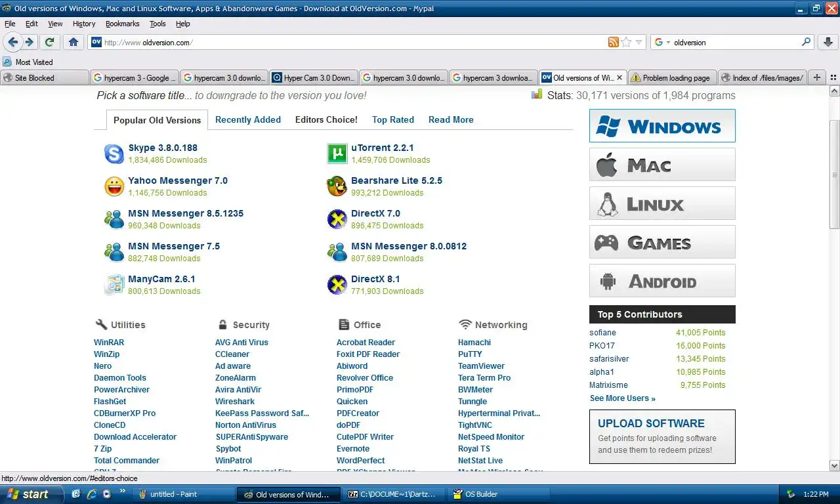840x504 pixels.
Task: Open the Tools menu
Action: [x=157, y=24]
